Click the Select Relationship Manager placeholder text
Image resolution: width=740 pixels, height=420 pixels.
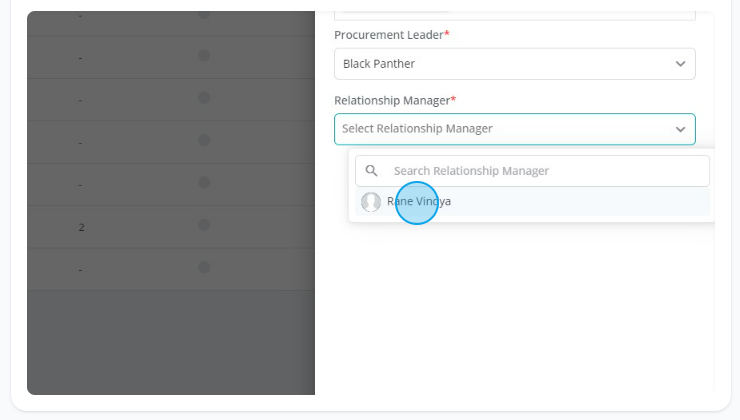point(417,129)
